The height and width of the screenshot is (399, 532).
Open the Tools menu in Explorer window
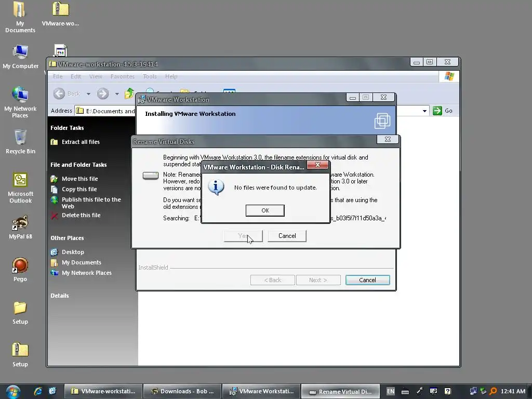point(150,76)
